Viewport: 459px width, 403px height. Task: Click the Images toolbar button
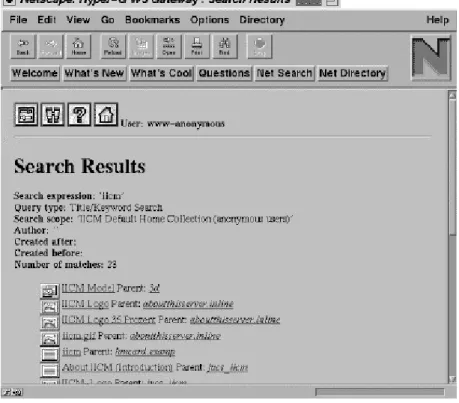[x=141, y=47]
